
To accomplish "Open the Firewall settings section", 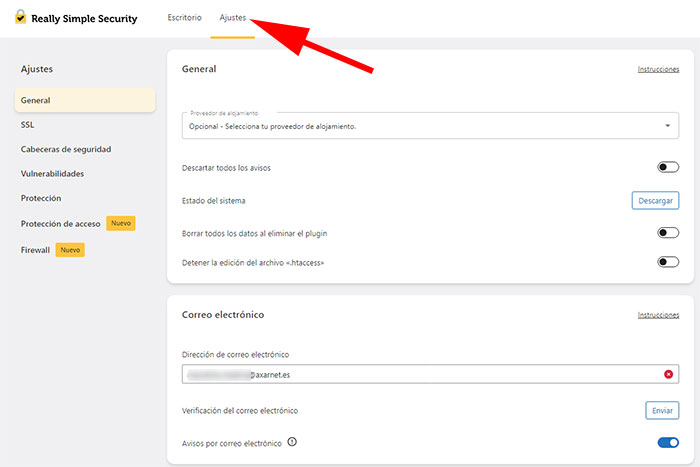I will [x=35, y=250].
